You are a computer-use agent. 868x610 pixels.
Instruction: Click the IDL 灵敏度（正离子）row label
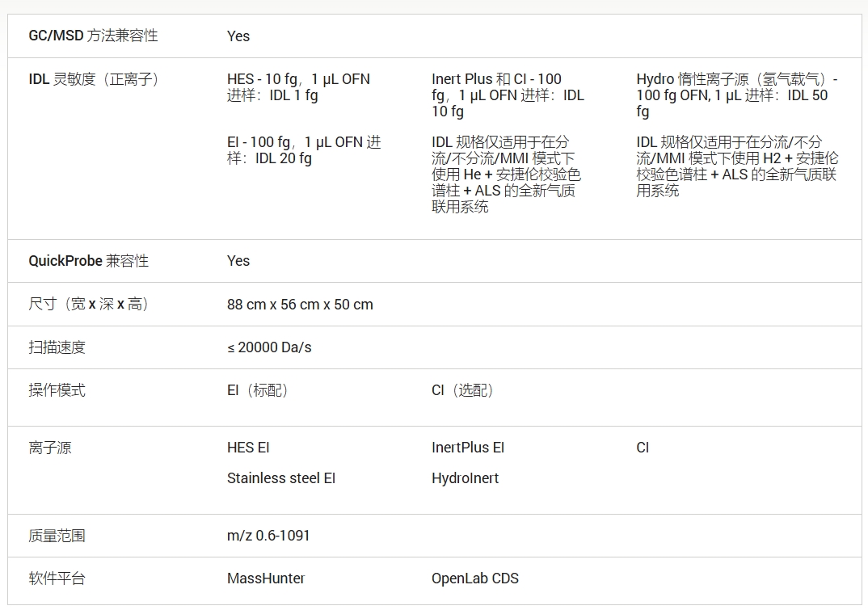point(95,79)
